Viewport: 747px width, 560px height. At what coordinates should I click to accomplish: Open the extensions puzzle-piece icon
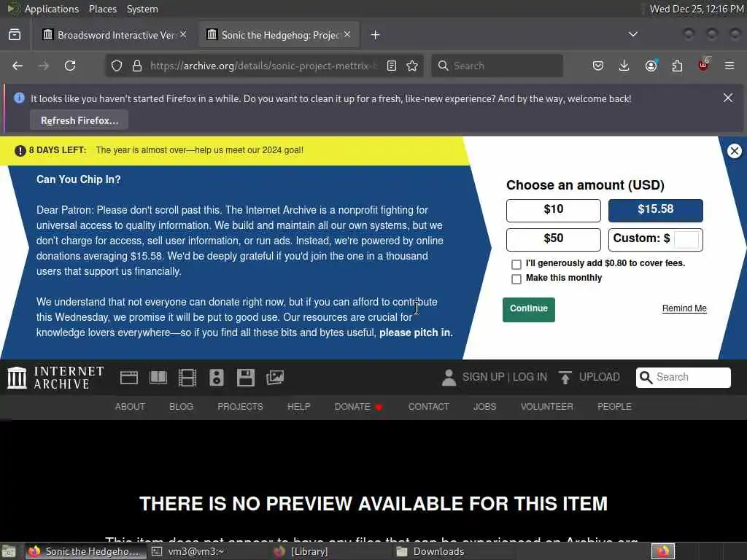point(677,66)
